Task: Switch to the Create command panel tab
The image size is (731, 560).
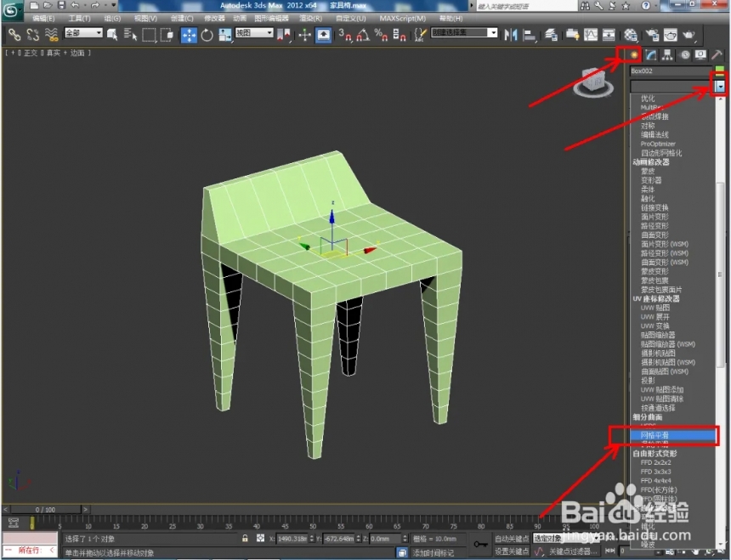Action: [633, 55]
